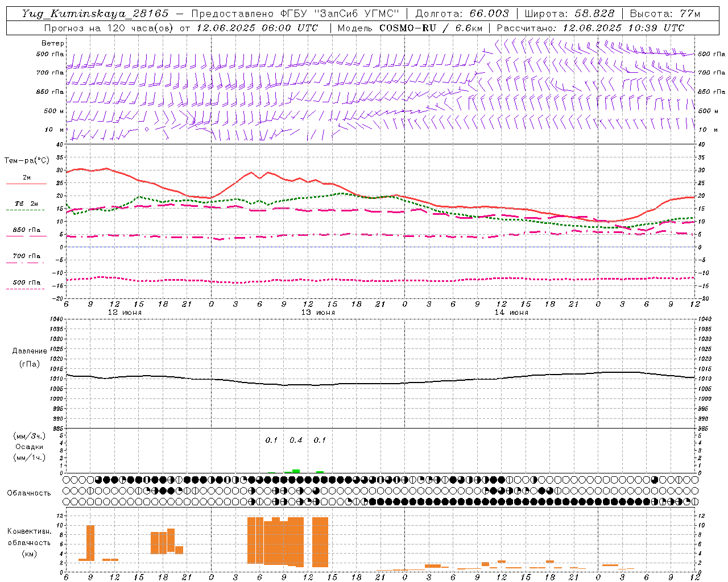728x582 pixels.
Task: Click the (мм/3ч.) precipitation unit label
Action: 30,436
